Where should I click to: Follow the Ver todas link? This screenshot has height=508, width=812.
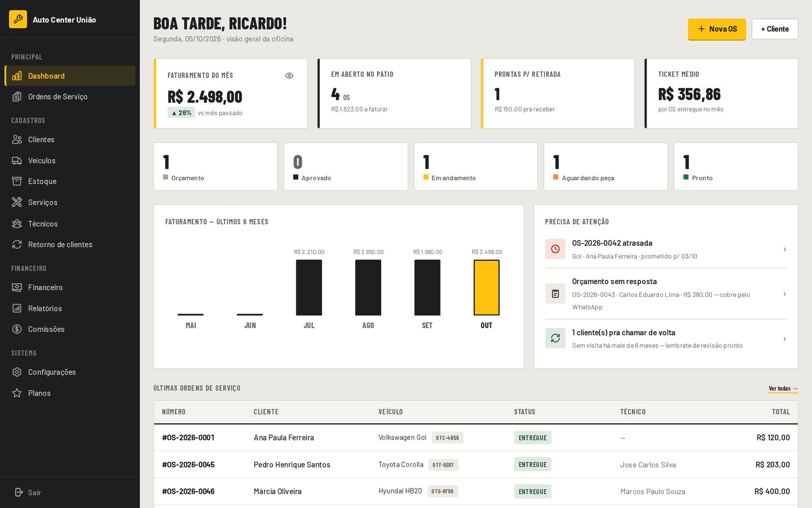(x=783, y=389)
